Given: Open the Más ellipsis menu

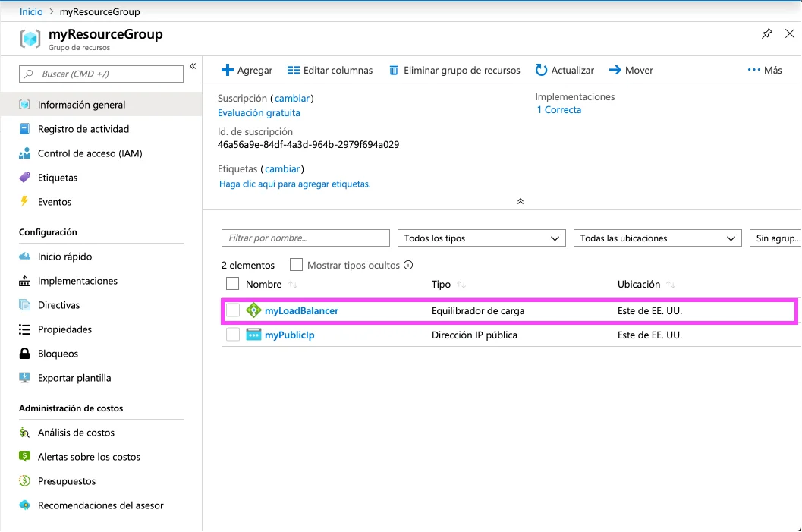Looking at the screenshot, I should [x=765, y=70].
